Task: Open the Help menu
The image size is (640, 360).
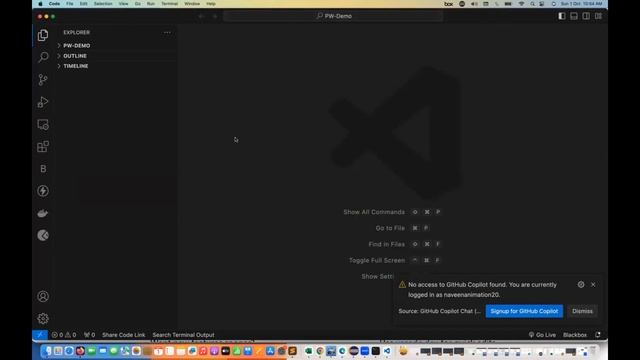Action: click(211, 4)
